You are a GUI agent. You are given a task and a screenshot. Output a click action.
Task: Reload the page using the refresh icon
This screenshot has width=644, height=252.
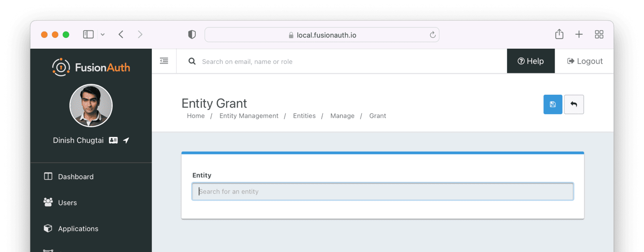pos(433,35)
